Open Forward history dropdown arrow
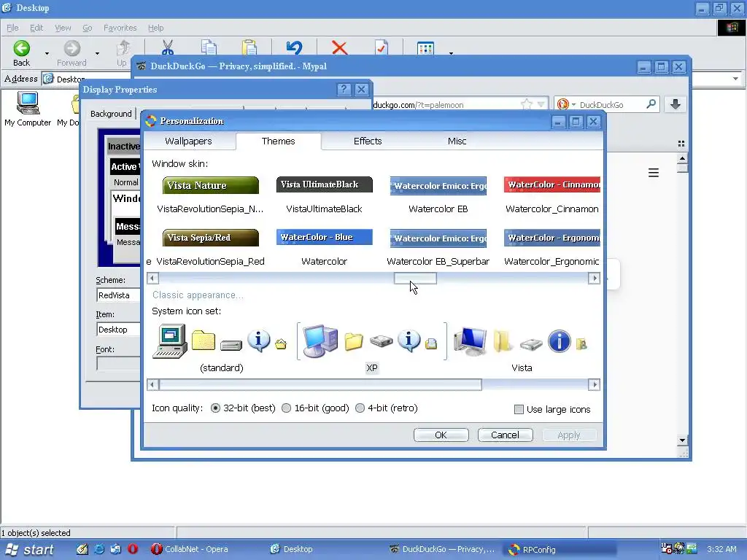Viewport: 747px width, 560px height. tap(97, 53)
